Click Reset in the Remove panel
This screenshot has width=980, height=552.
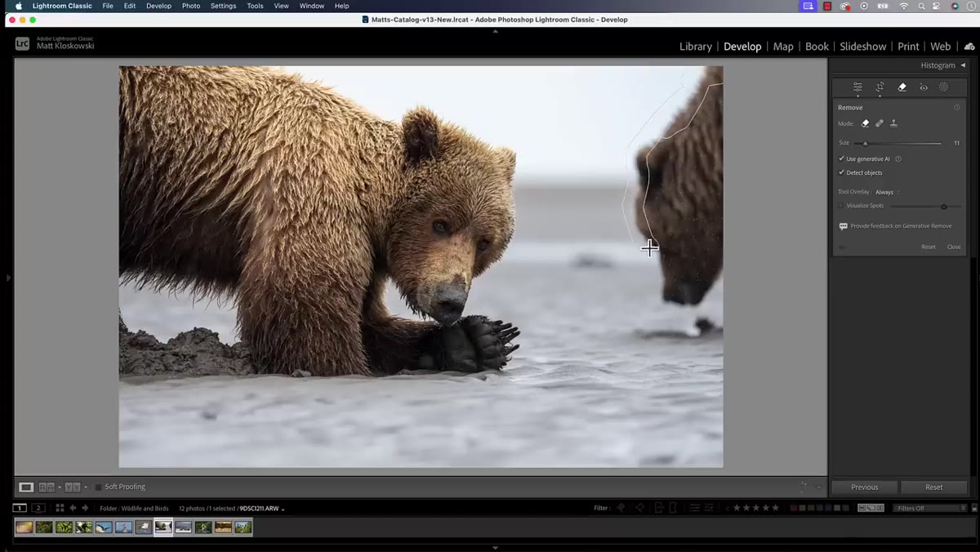(929, 247)
